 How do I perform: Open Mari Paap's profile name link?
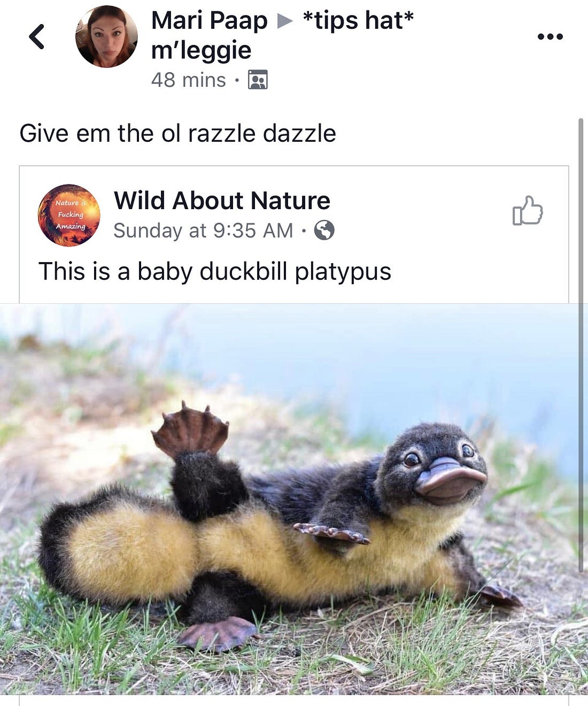pos(210,21)
